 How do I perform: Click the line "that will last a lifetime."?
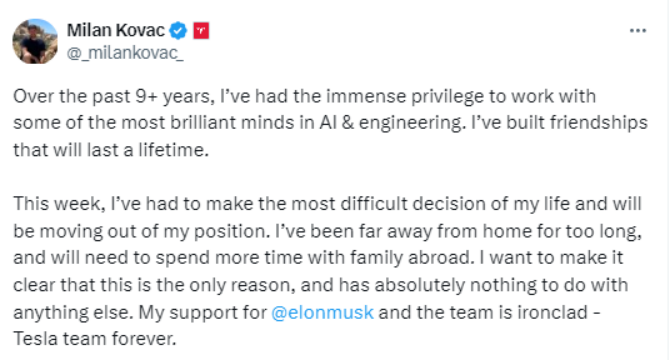tap(111, 150)
